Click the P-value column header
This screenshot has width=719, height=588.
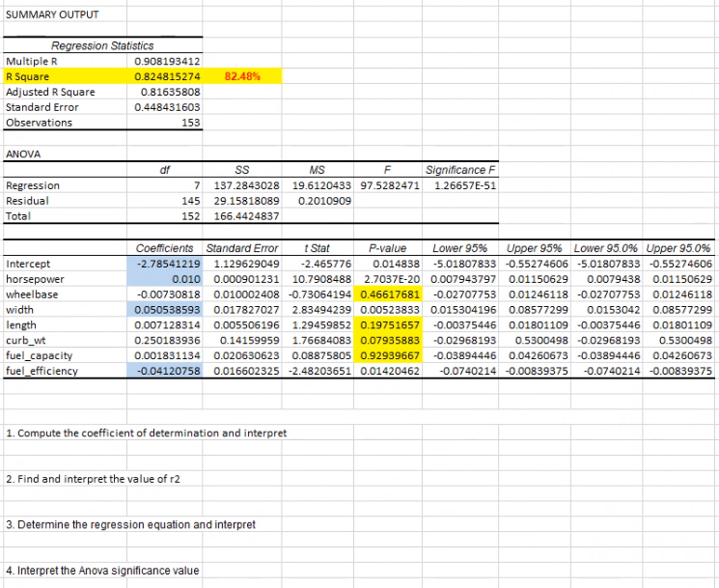coord(387,248)
